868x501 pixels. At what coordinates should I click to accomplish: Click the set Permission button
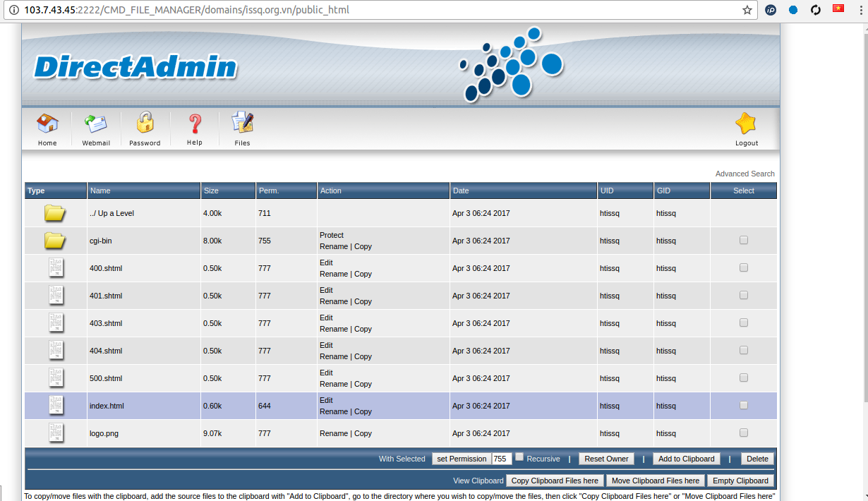(462, 459)
